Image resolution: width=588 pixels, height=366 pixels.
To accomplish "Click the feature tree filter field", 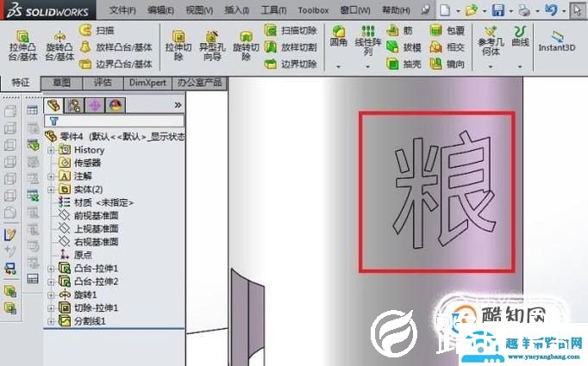I will (114, 121).
